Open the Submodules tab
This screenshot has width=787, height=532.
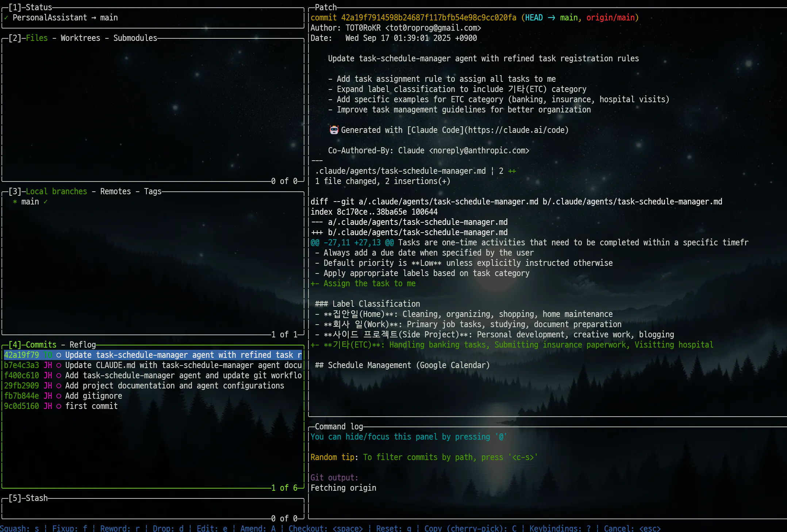pos(135,38)
